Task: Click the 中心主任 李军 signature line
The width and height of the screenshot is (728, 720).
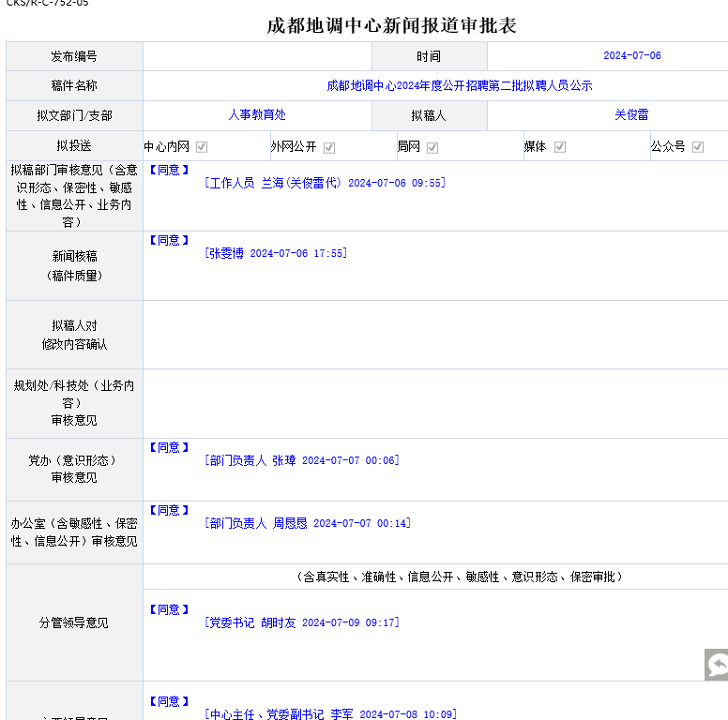Action: click(x=330, y=714)
